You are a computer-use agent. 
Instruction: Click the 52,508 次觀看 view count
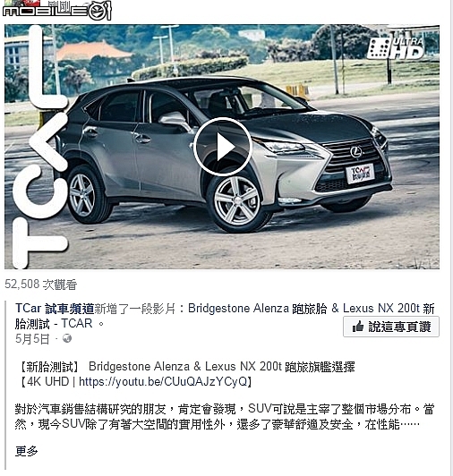pos(40,285)
